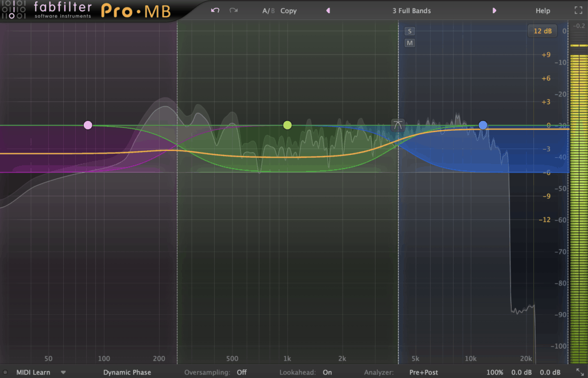Open the Analyzer Pre+Post settings
The width and height of the screenshot is (588, 378).
coord(423,372)
